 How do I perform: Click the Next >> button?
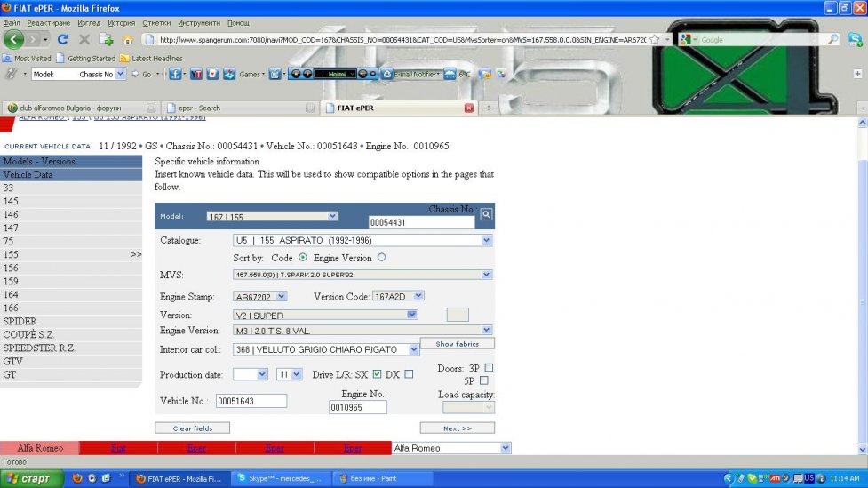(457, 428)
